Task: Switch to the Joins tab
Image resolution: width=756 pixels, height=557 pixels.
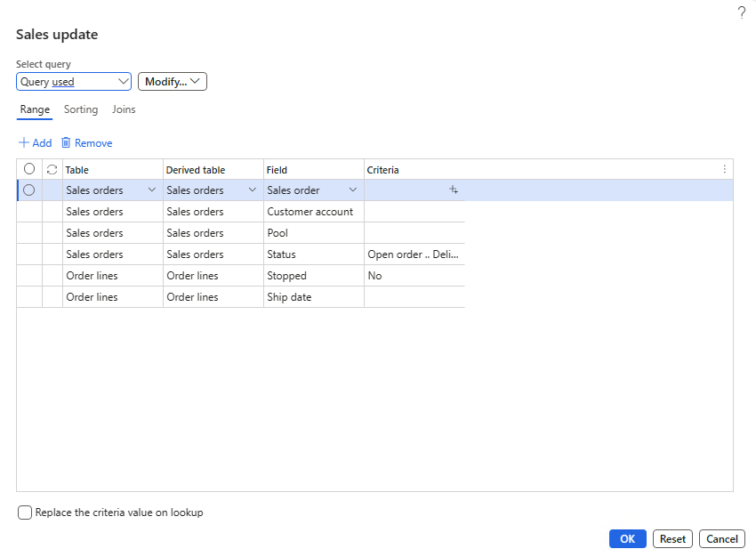Action: 124,109
